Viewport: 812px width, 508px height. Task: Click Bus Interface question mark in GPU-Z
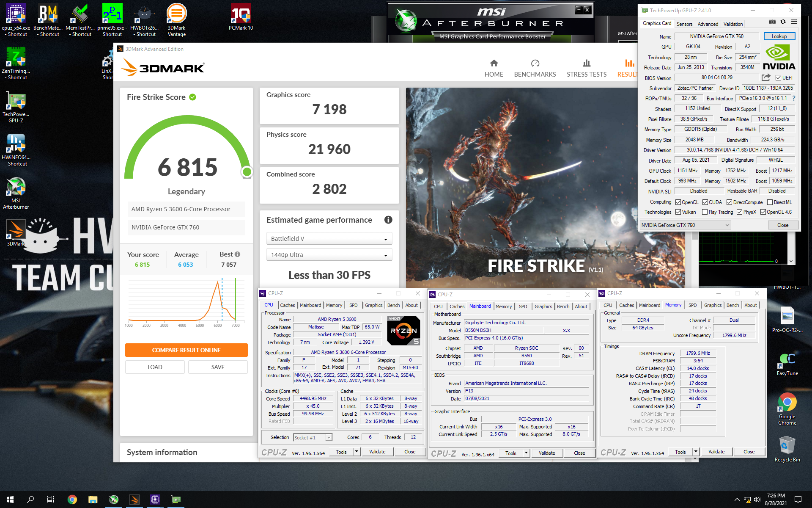[x=793, y=98]
